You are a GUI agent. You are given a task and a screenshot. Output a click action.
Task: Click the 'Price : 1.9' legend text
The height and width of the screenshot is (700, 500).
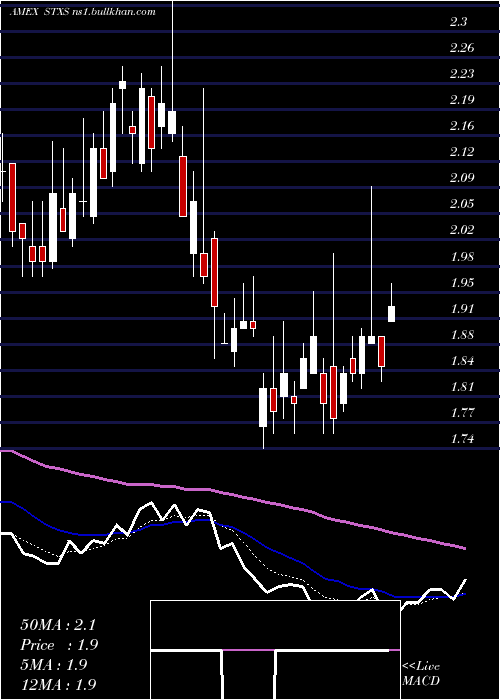(59, 645)
